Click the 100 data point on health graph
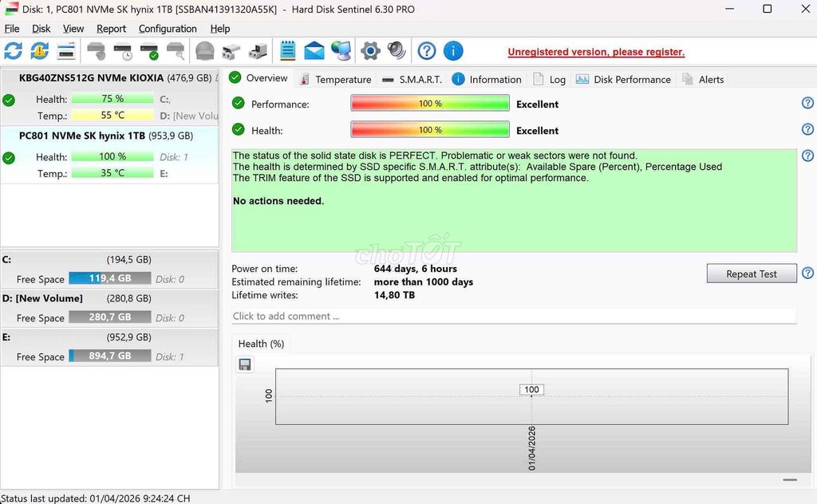This screenshot has height=504, width=817. [531, 389]
